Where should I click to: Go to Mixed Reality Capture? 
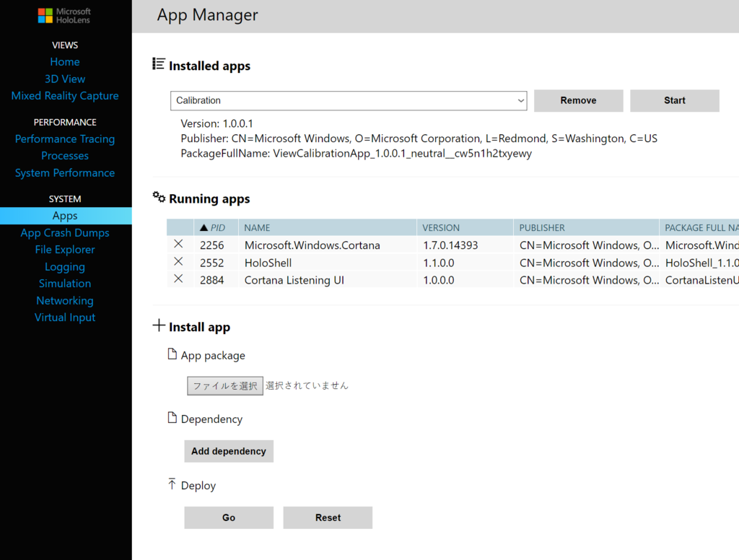[65, 96]
